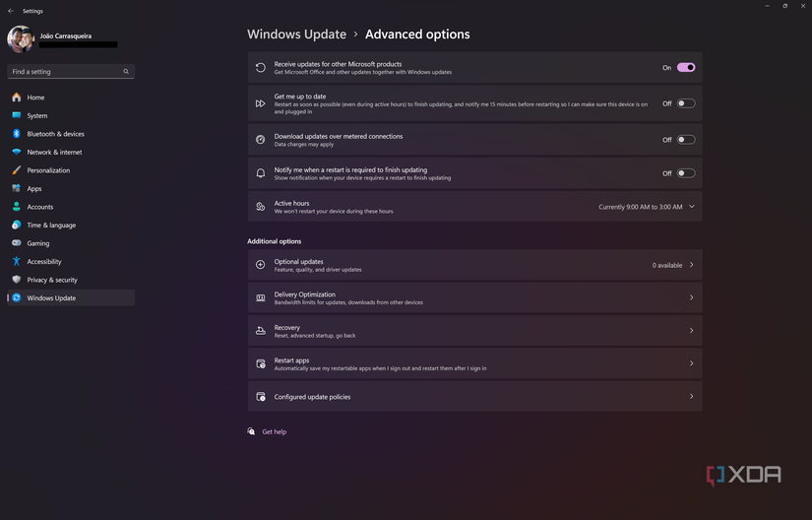Viewport: 812px width, 520px height.
Task: Click Data charges may apply text
Action: click(304, 145)
